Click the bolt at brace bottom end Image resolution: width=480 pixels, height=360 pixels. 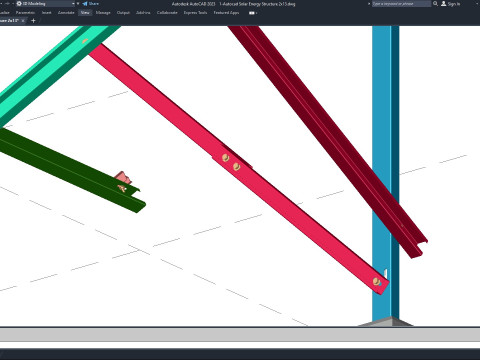pyautogui.click(x=377, y=282)
